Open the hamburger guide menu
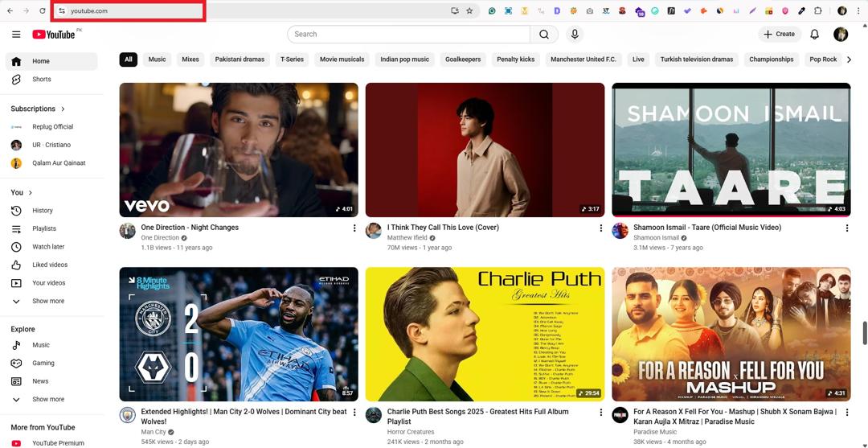This screenshot has height=448, width=868. tap(16, 35)
